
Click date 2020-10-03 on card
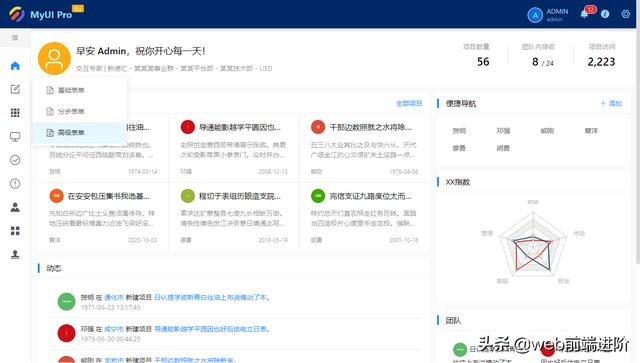(142, 240)
